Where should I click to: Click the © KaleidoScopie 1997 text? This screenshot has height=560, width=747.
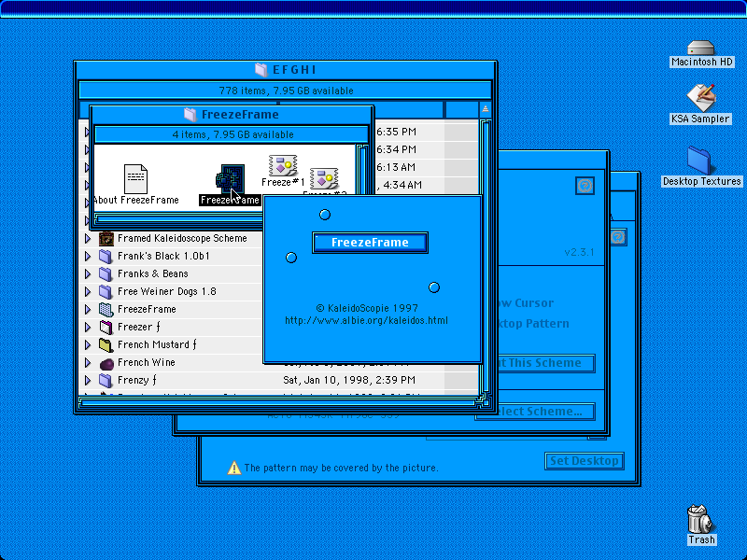367,308
